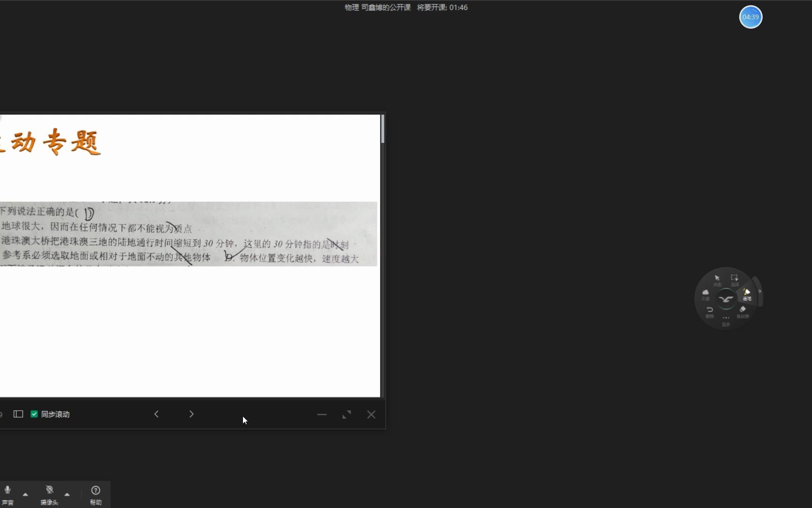Click the fullscreen expand control of the document viewer
Viewport: 812px width, 508px height.
pyautogui.click(x=346, y=414)
